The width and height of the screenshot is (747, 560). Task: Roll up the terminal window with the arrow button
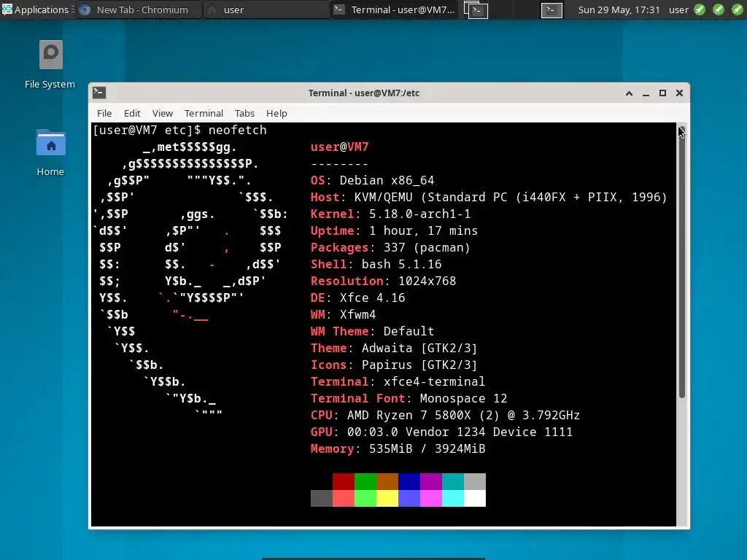click(x=629, y=93)
